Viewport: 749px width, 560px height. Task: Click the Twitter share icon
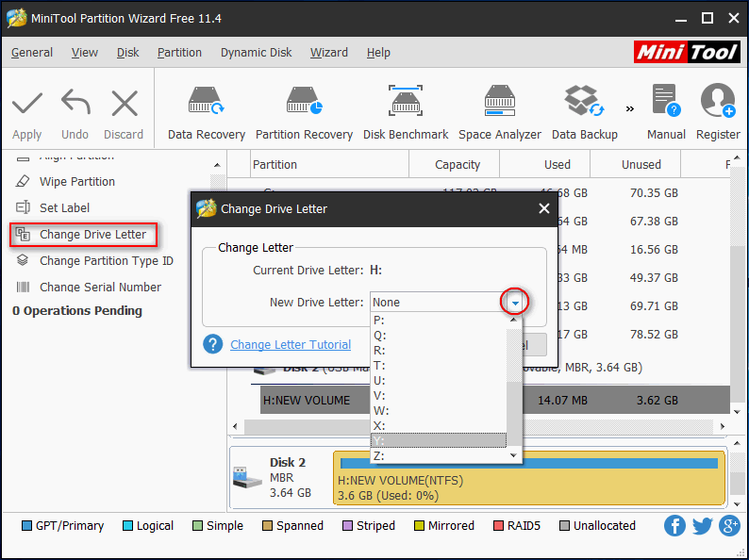702,526
